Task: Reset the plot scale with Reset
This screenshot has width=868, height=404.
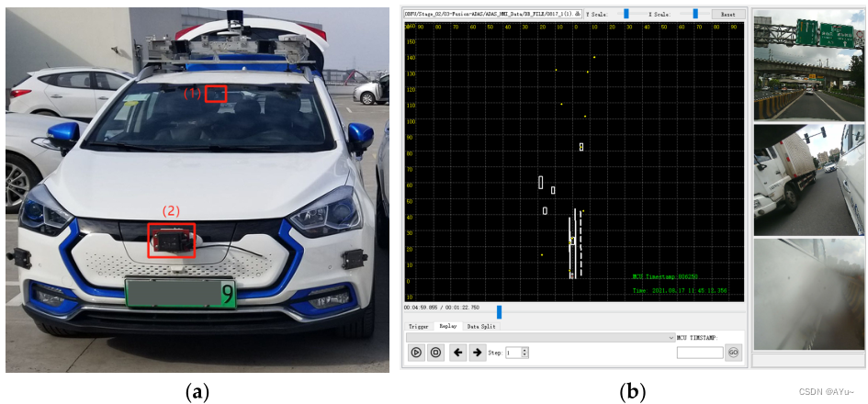Action: point(728,15)
